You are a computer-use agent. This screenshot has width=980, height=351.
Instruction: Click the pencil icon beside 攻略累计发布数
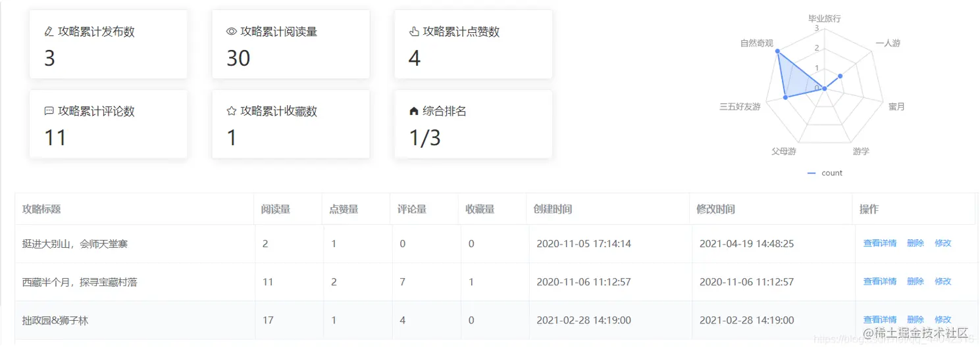[49, 32]
